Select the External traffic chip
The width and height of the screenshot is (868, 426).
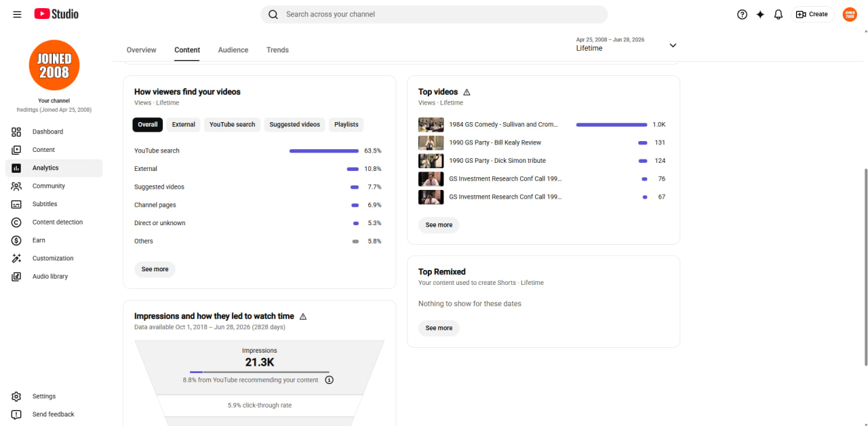(x=184, y=125)
